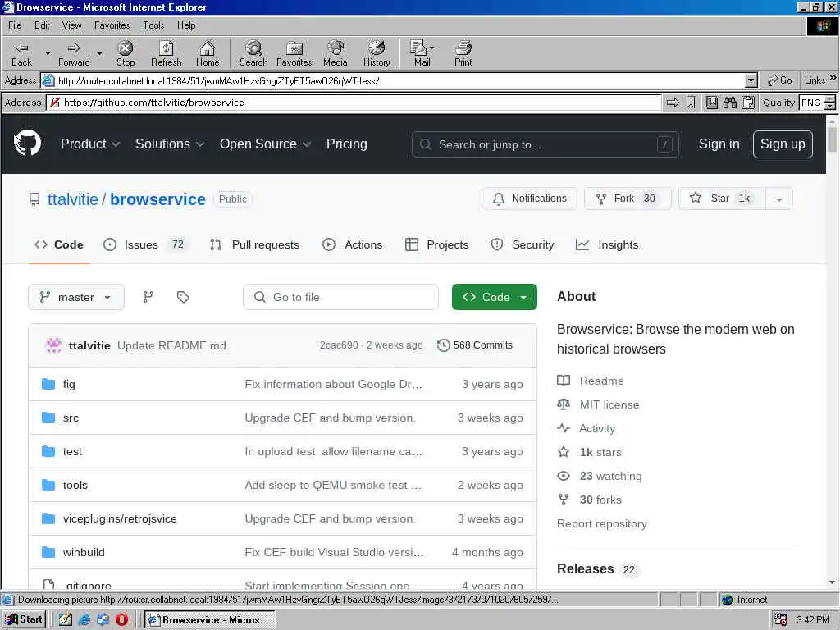This screenshot has width=840, height=630.
Task: Open the Browservice bookmarks list icon
Action: coord(712,103)
